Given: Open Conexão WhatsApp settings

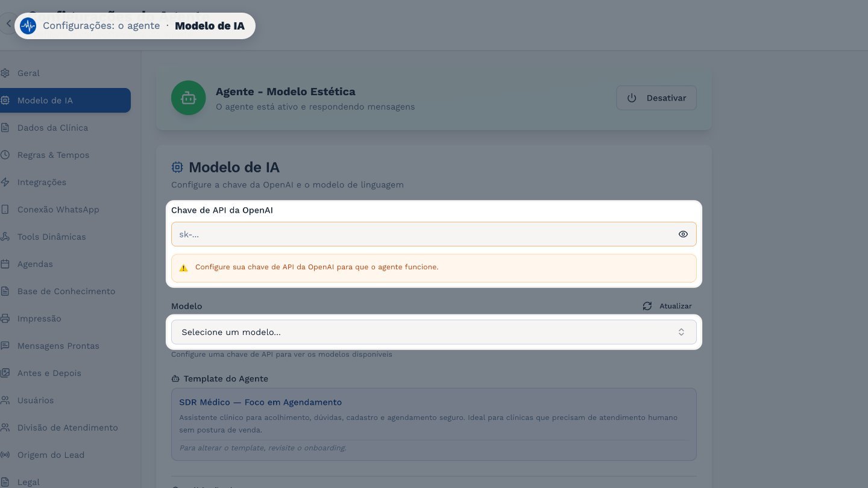Looking at the screenshot, I should click(x=65, y=210).
